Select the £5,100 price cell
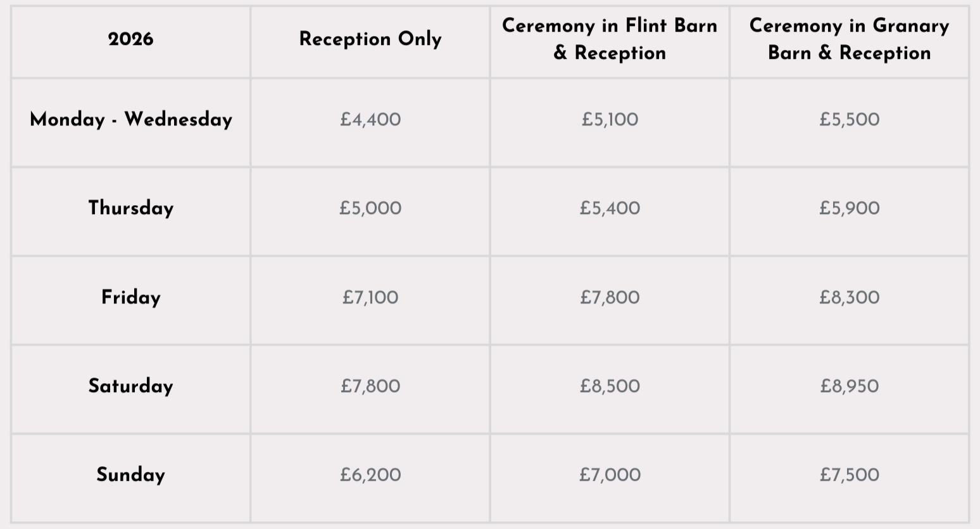 point(610,120)
